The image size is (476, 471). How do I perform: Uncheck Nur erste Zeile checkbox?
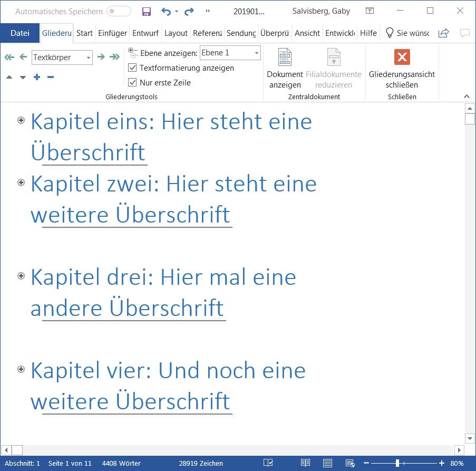pyautogui.click(x=133, y=83)
